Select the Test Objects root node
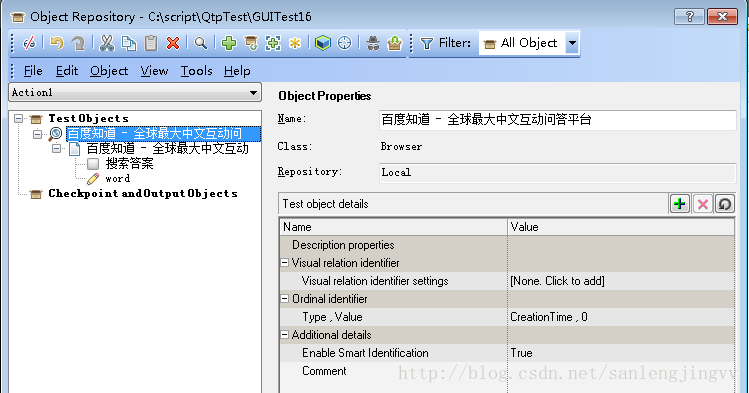 tap(88, 118)
